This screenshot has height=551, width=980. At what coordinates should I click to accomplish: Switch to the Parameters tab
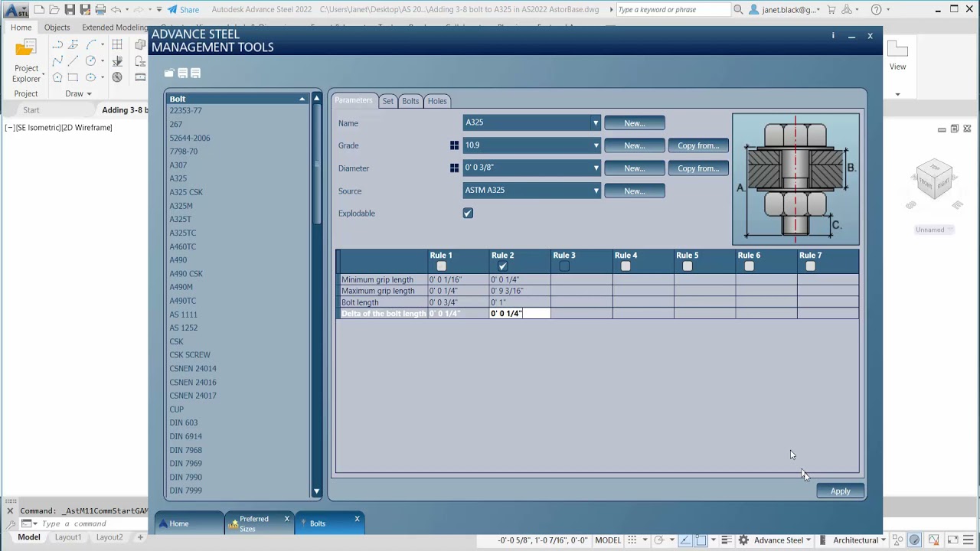click(353, 100)
